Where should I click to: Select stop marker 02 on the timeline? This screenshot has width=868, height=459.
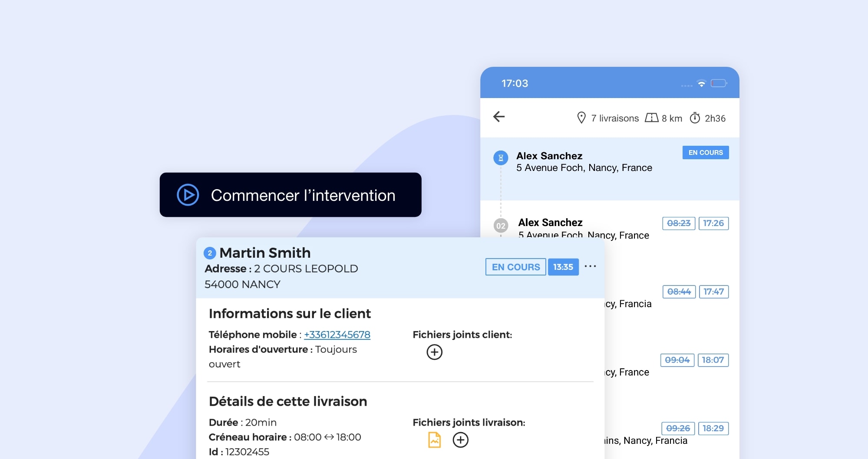click(501, 226)
